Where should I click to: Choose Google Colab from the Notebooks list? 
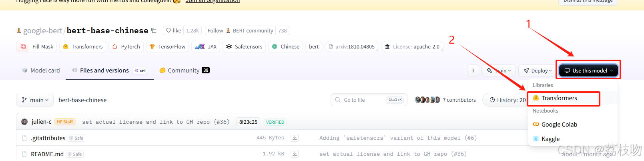tap(572, 124)
